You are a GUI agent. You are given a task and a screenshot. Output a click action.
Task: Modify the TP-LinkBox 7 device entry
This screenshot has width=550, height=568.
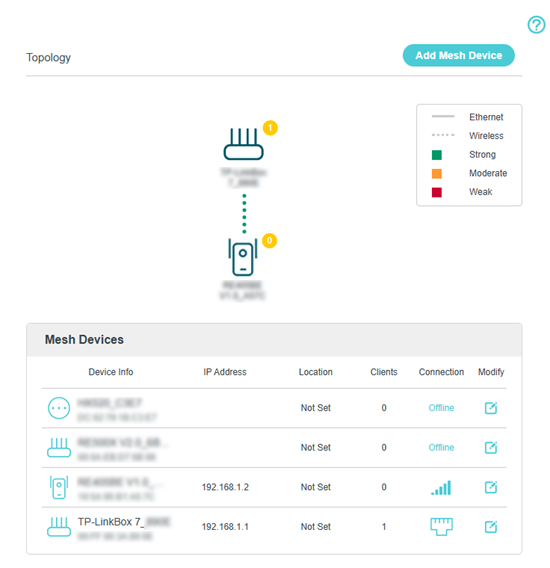pos(491,526)
